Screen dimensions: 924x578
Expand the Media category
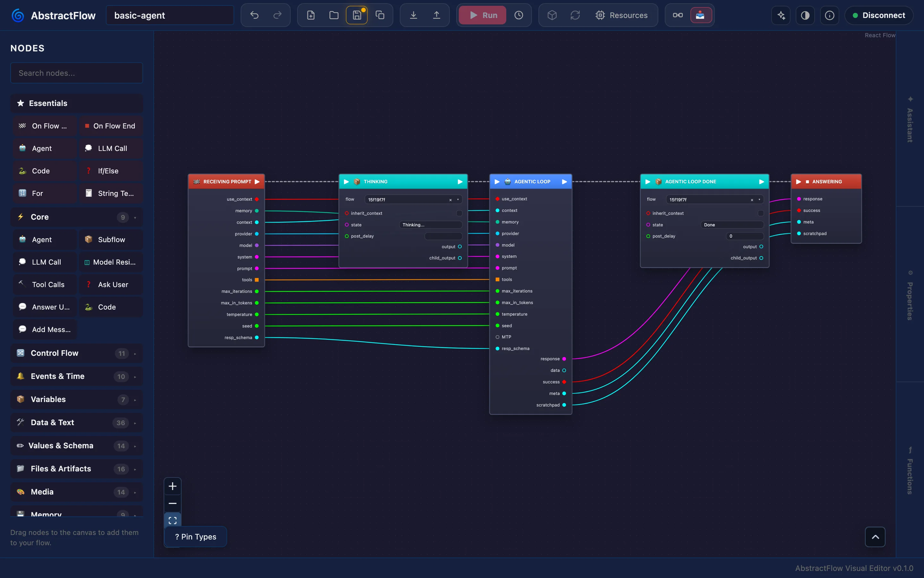click(x=77, y=492)
